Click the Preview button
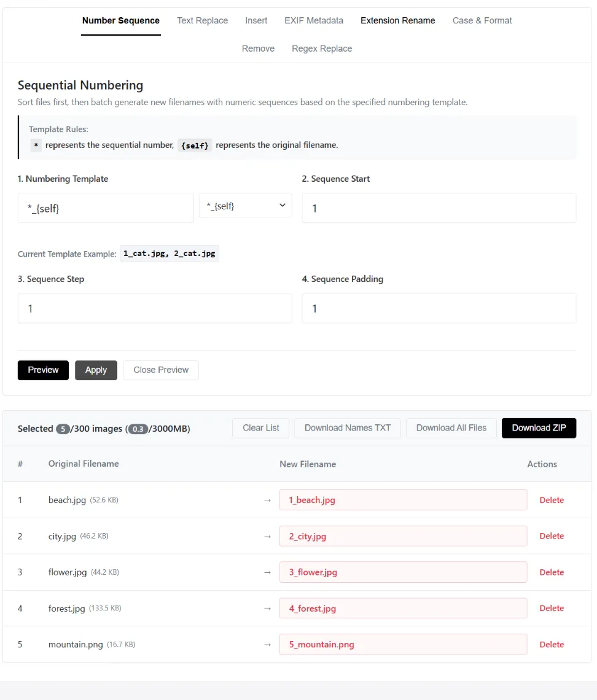This screenshot has width=597, height=700. click(x=44, y=370)
